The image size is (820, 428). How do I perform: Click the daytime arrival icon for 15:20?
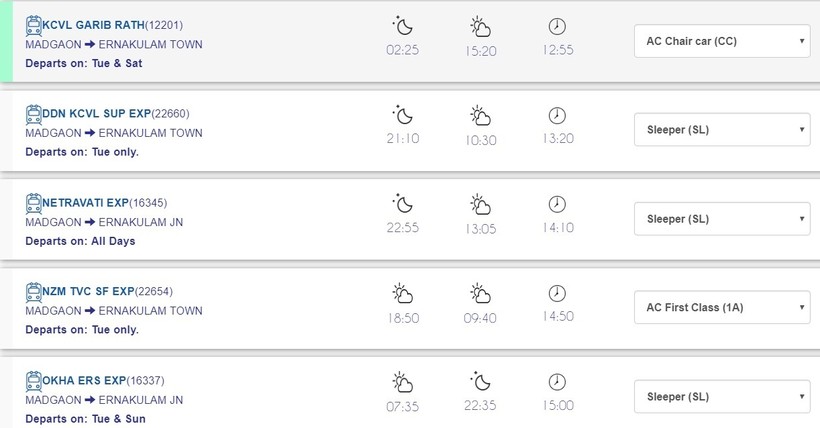[481, 26]
